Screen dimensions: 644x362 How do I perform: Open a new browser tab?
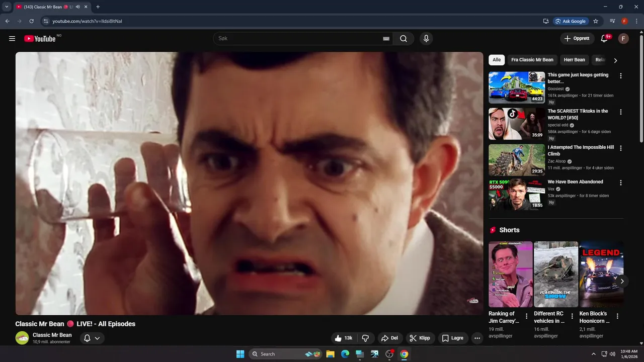pyautogui.click(x=98, y=7)
